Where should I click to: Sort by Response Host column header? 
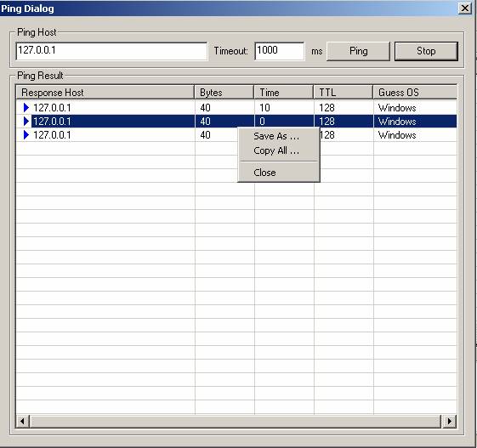tap(105, 92)
